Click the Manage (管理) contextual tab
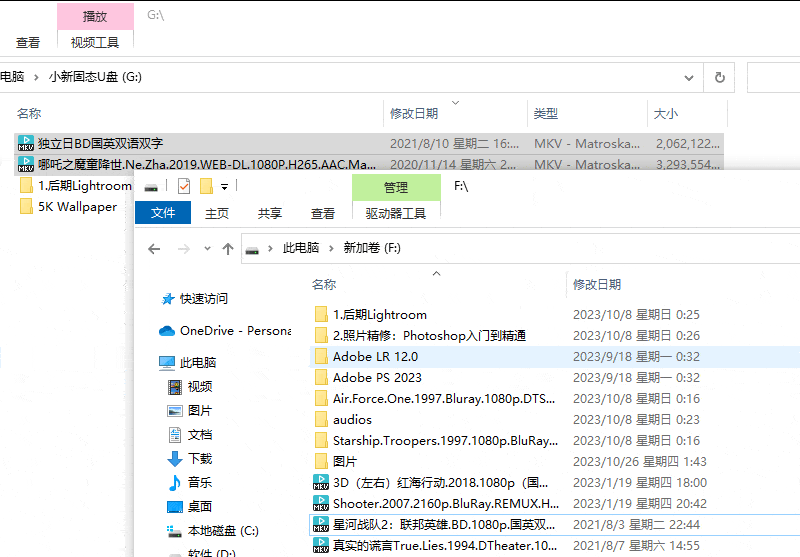 [396, 187]
